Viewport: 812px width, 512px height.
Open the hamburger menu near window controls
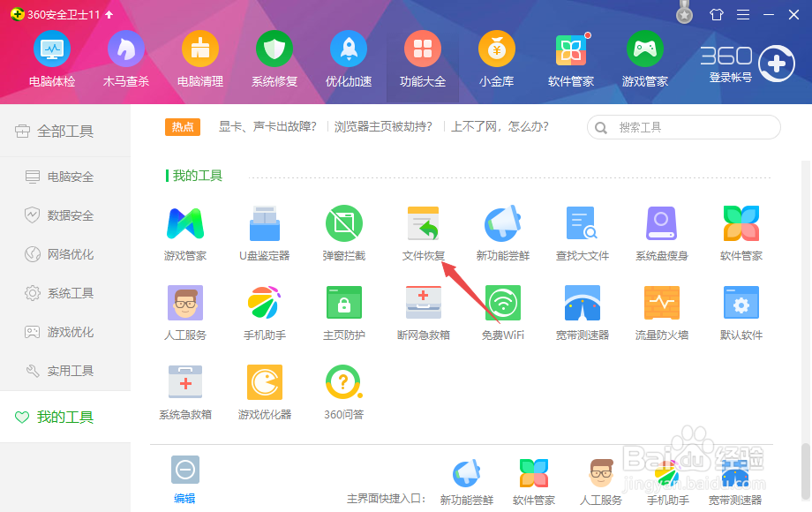click(x=742, y=14)
